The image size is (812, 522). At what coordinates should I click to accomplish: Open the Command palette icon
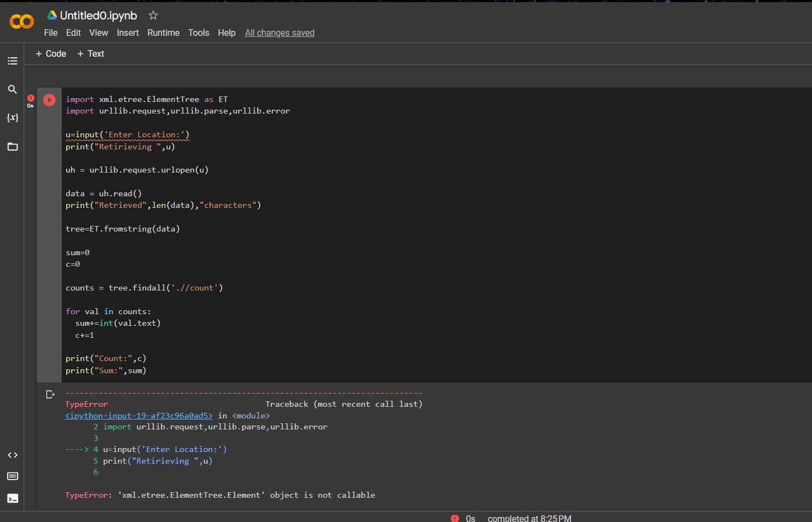12,476
